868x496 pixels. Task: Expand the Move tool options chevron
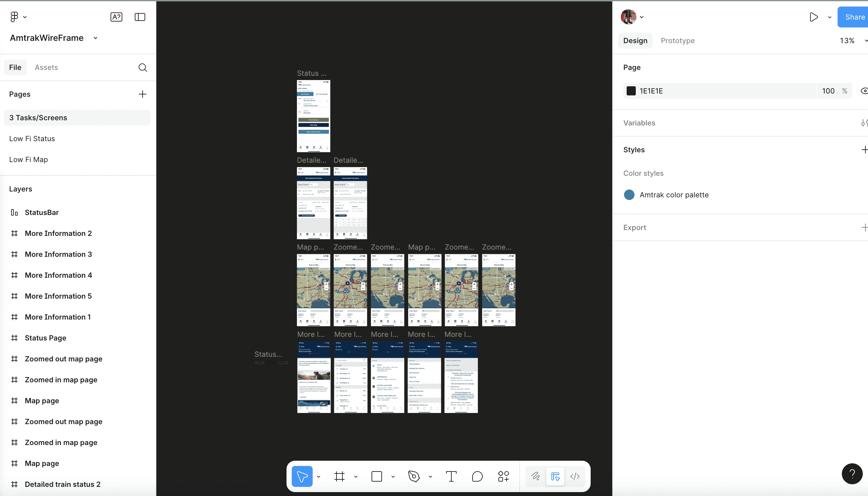pos(319,477)
